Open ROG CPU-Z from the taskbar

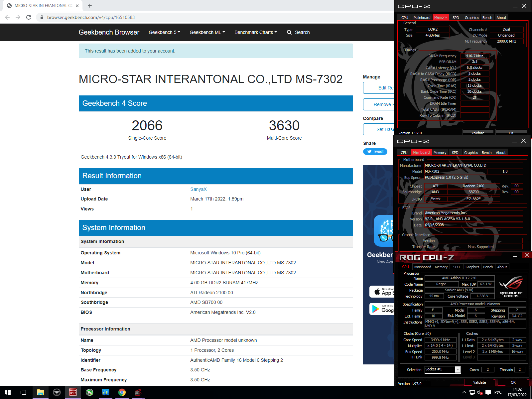(x=73, y=392)
